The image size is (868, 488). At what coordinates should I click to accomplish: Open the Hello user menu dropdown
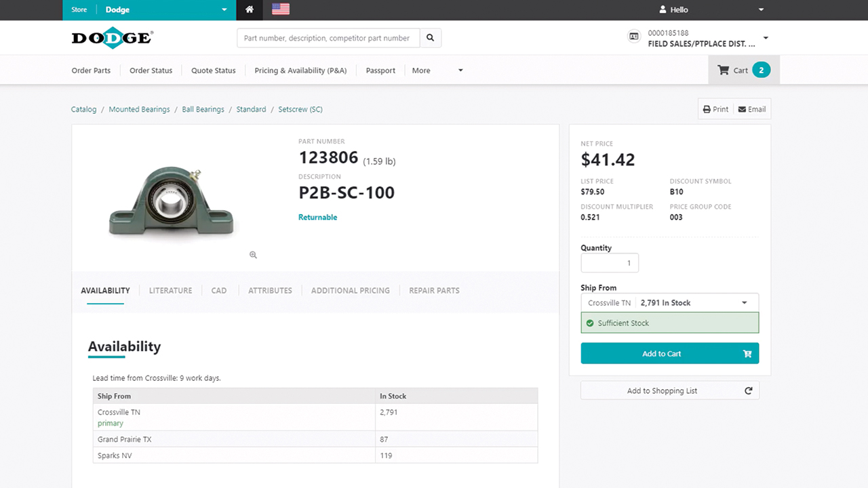pyautogui.click(x=761, y=10)
